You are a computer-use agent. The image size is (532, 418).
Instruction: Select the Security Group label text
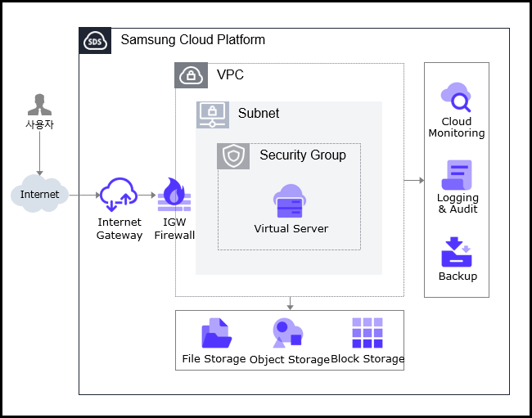(302, 155)
